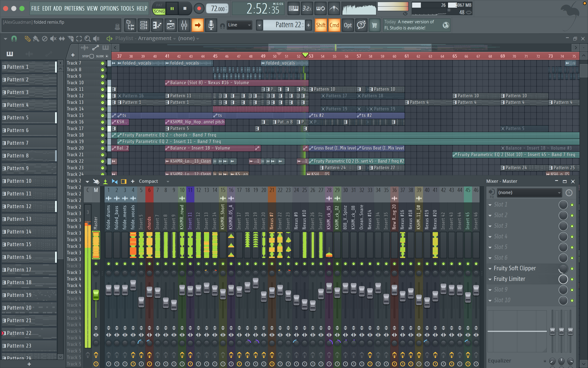Open Mixer Master input (none) dropdown
The image size is (588, 368).
pyautogui.click(x=529, y=193)
